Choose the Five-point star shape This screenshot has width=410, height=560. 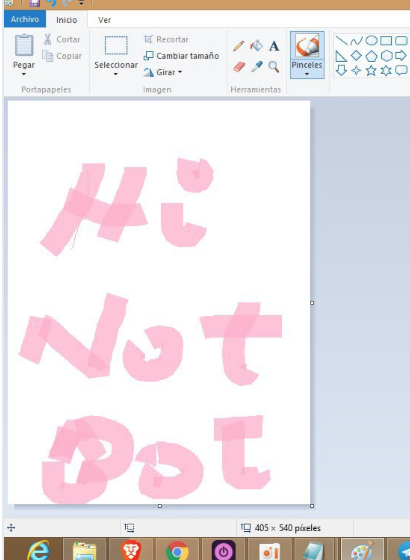(371, 70)
